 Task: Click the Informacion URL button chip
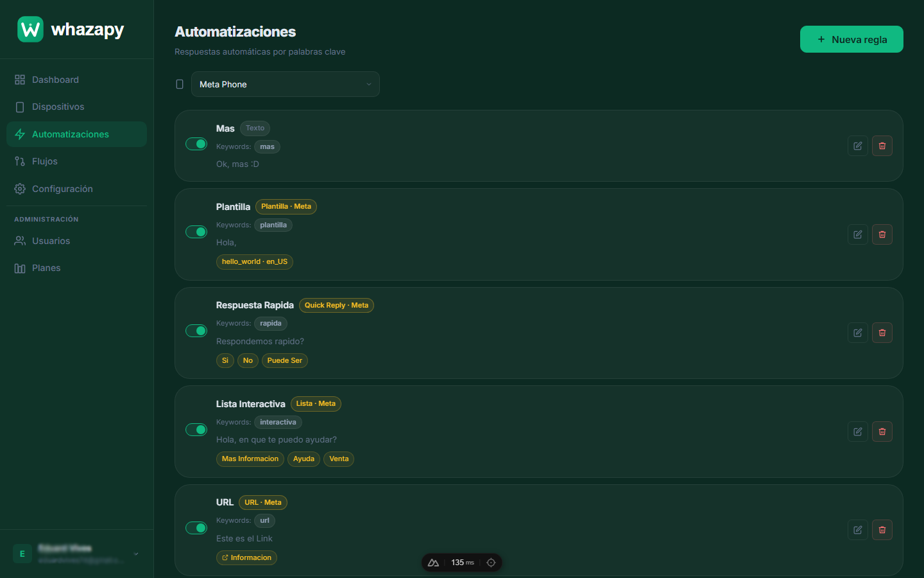pos(246,557)
